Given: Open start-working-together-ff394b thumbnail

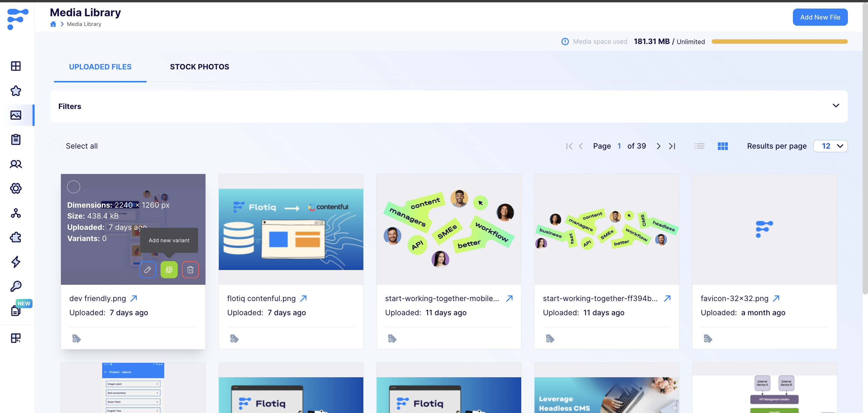Looking at the screenshot, I should click(607, 229).
